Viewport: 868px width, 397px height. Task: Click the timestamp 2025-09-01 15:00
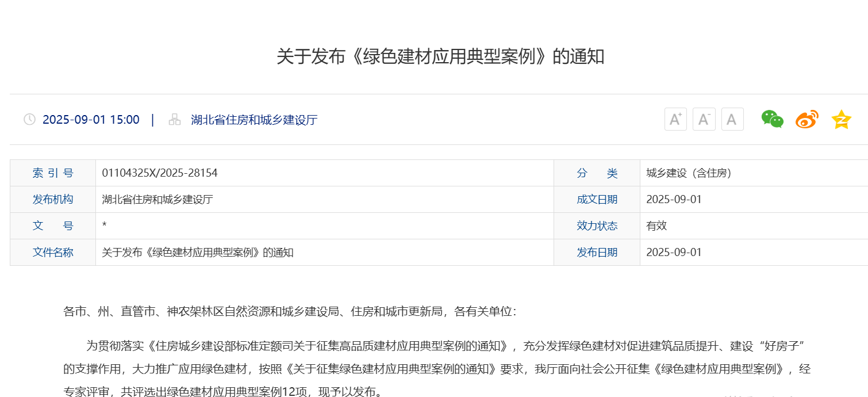91,120
